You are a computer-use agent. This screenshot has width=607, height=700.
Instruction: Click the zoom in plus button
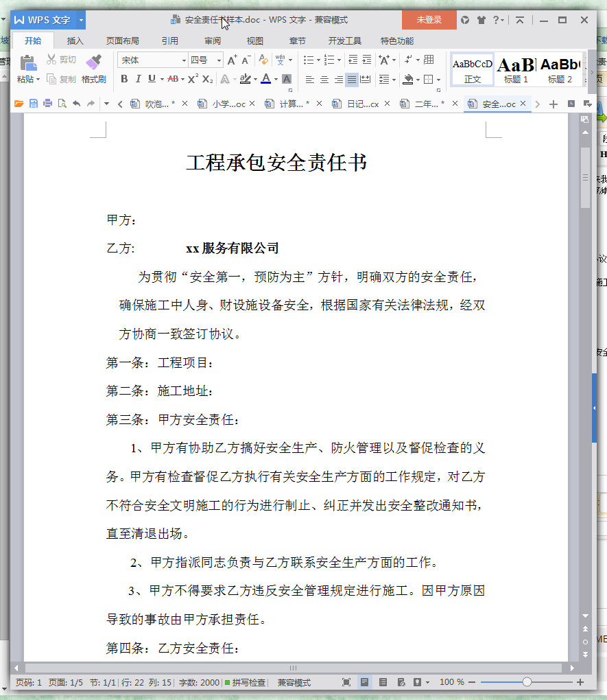(580, 682)
